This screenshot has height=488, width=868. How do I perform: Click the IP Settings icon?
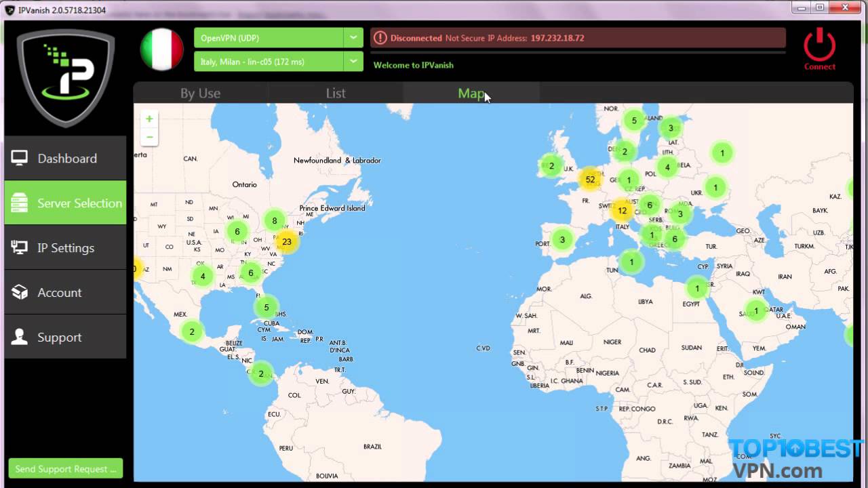pyautogui.click(x=20, y=247)
